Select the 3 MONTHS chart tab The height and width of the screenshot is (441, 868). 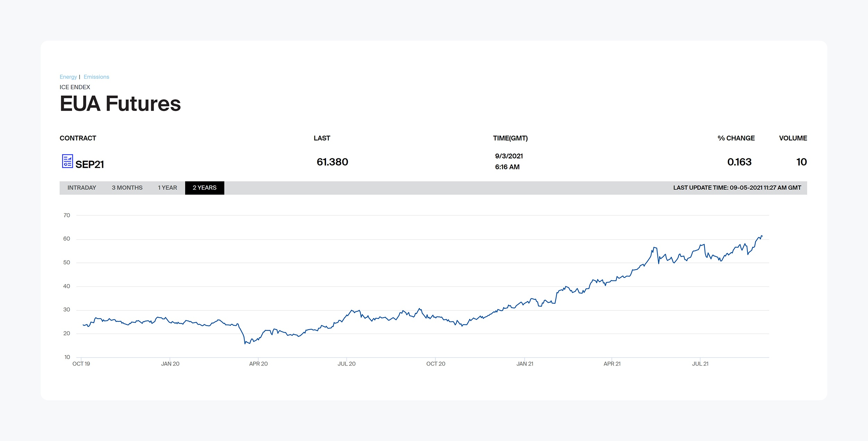(127, 188)
